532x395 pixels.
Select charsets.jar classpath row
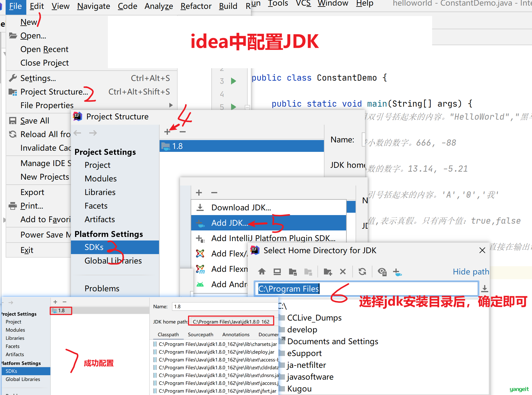[x=215, y=344]
